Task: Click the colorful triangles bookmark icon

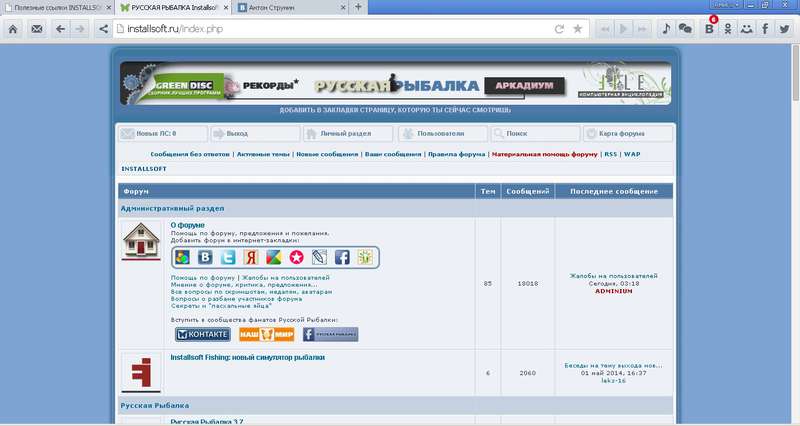Action: (273, 257)
